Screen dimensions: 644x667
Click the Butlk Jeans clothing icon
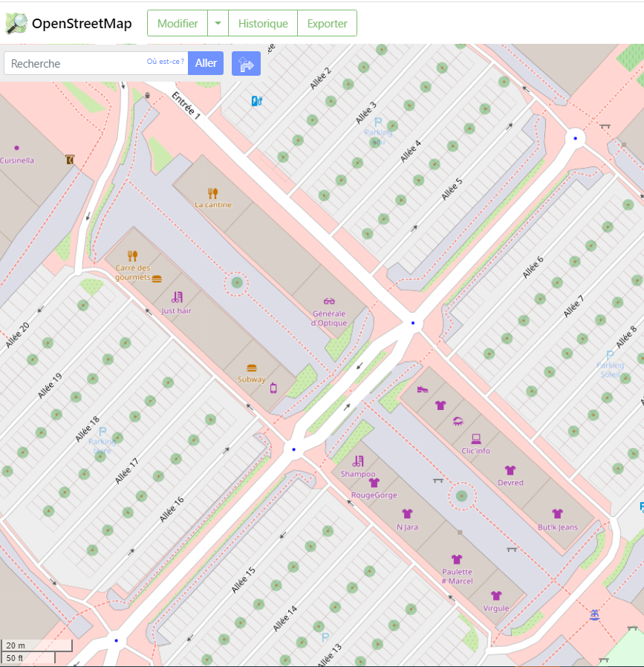tap(557, 514)
